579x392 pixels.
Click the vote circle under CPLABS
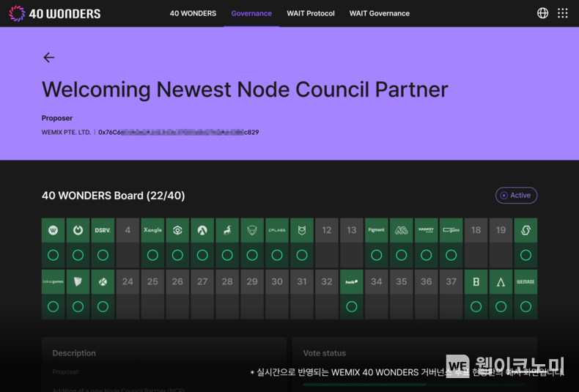pyautogui.click(x=277, y=255)
